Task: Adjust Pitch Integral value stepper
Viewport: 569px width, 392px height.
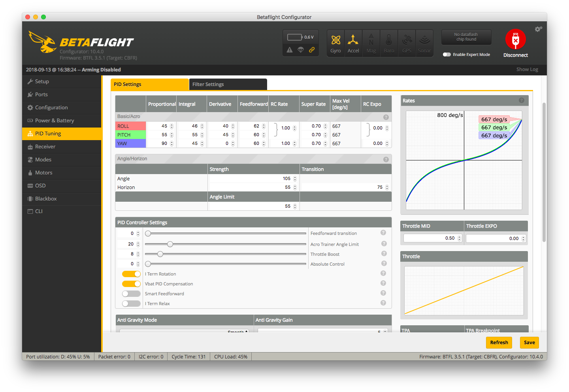Action: point(202,135)
